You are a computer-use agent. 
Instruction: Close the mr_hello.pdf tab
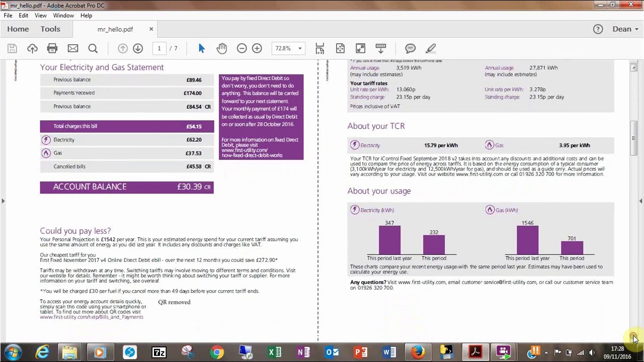pos(151,29)
